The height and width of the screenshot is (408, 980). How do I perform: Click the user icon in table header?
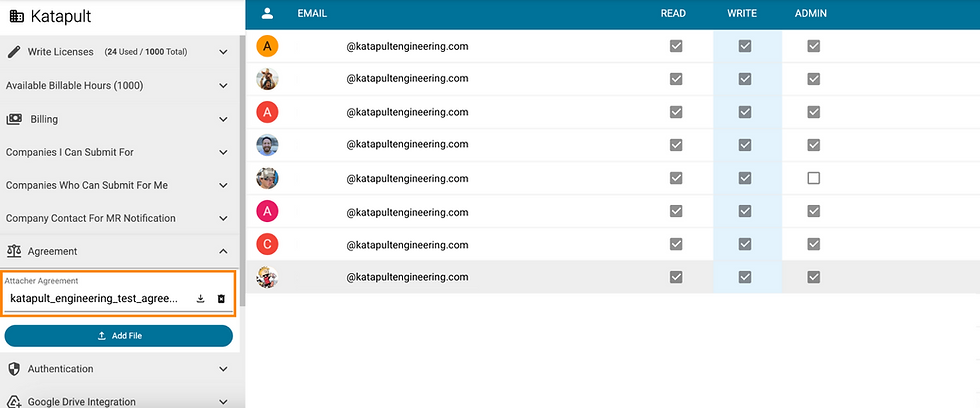point(268,13)
